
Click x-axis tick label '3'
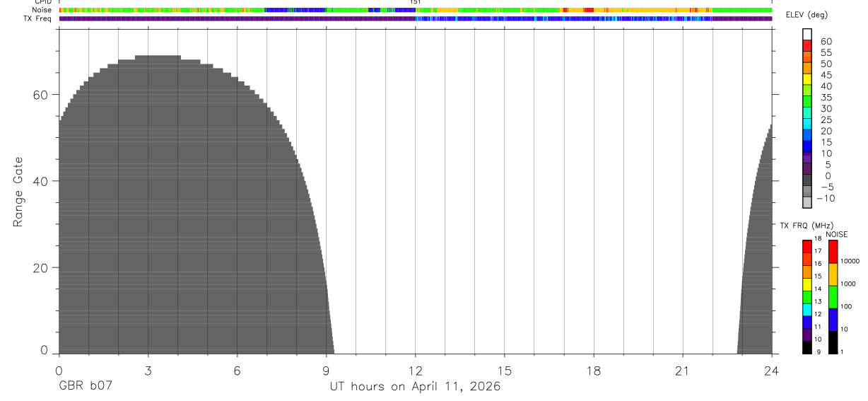148,371
